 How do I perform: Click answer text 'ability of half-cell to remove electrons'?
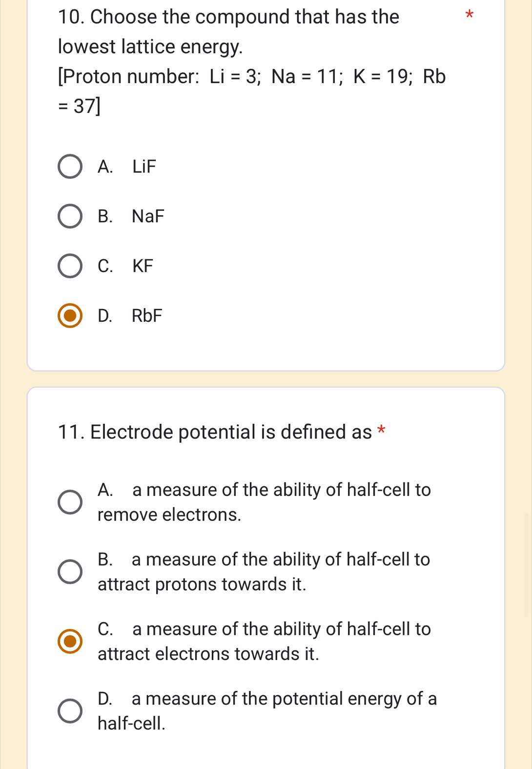click(x=264, y=502)
